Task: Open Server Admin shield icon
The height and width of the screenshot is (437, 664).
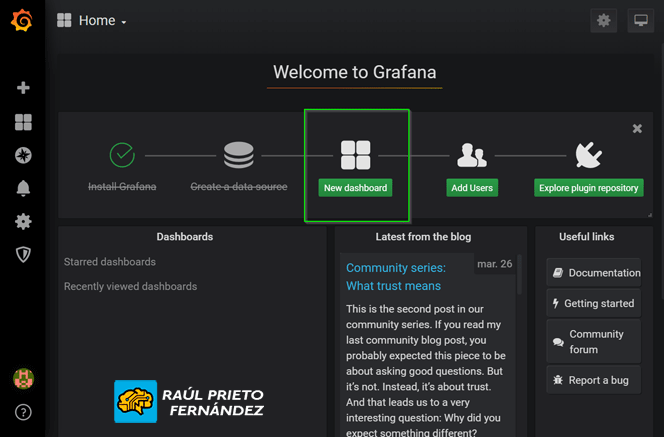Action: (23, 254)
